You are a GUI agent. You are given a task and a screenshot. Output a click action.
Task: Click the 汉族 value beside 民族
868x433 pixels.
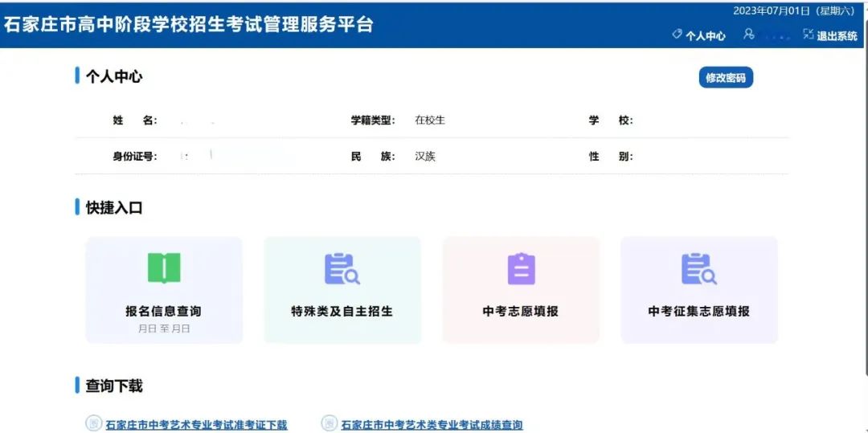coord(425,157)
